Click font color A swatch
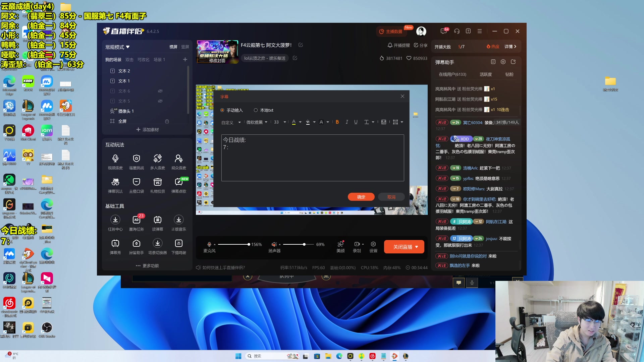Screen dimensions: 644x362 (x=294, y=122)
